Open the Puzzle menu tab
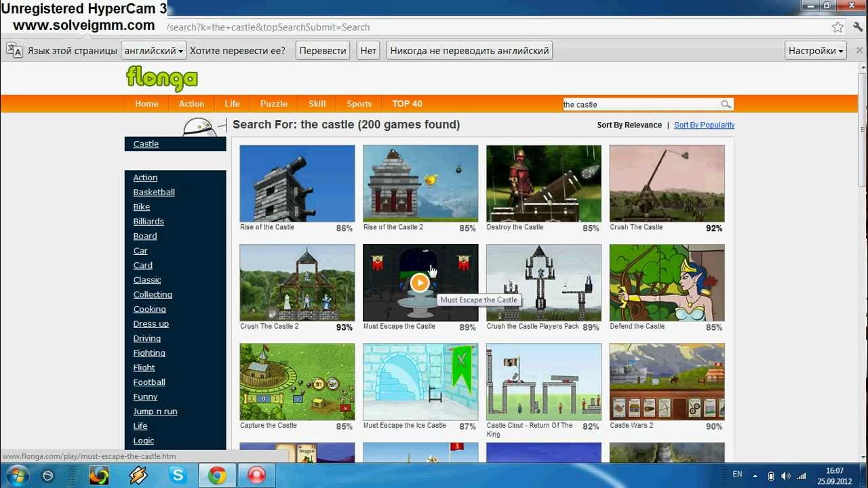 [274, 104]
